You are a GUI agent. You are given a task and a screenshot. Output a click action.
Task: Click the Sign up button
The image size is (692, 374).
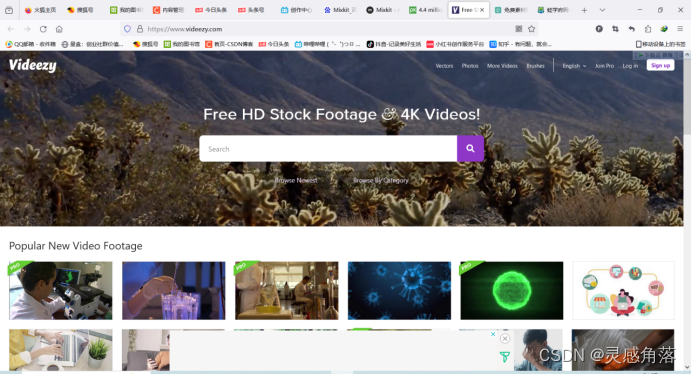[x=660, y=65]
